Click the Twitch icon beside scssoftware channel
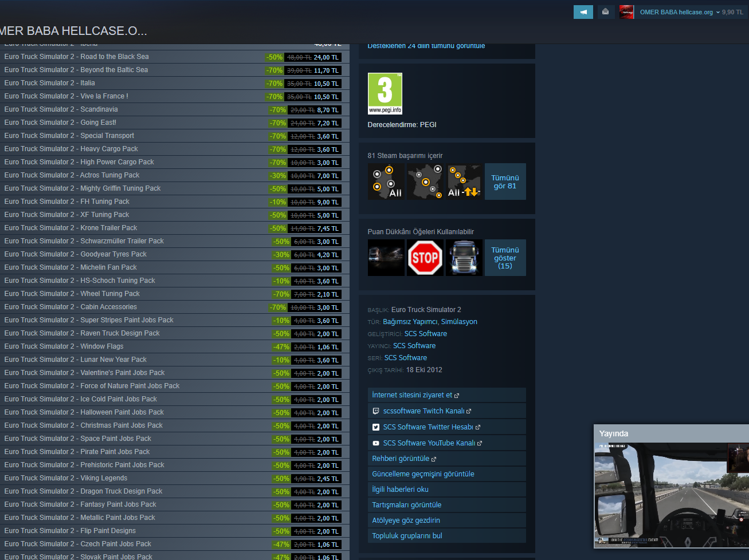 [376, 411]
